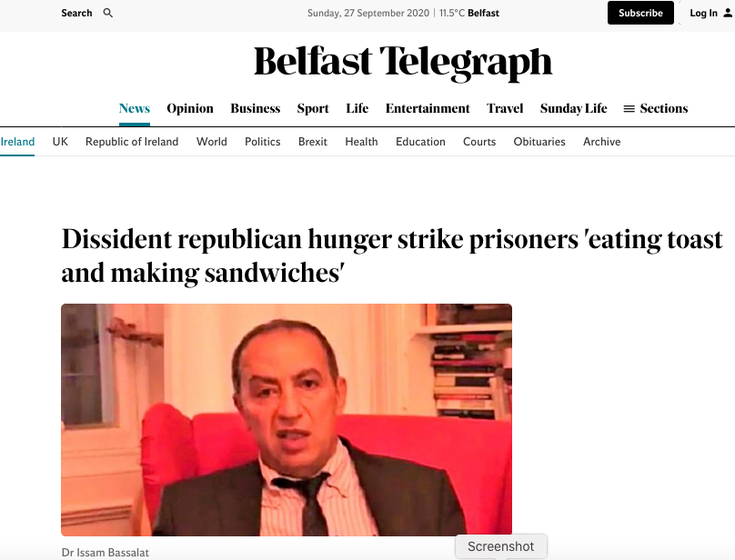
Task: Click the search magnifier icon
Action: coord(108,13)
